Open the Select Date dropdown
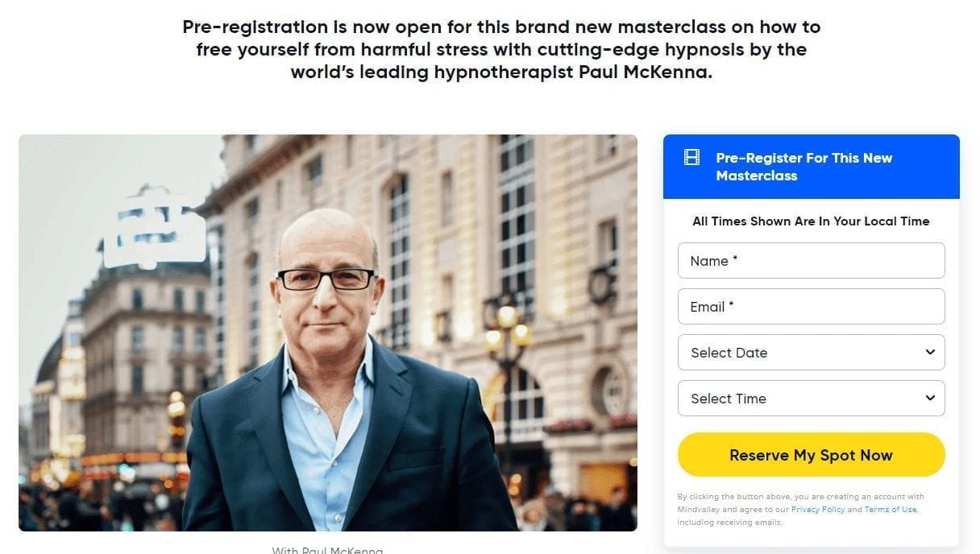This screenshot has width=980, height=554. [x=812, y=353]
